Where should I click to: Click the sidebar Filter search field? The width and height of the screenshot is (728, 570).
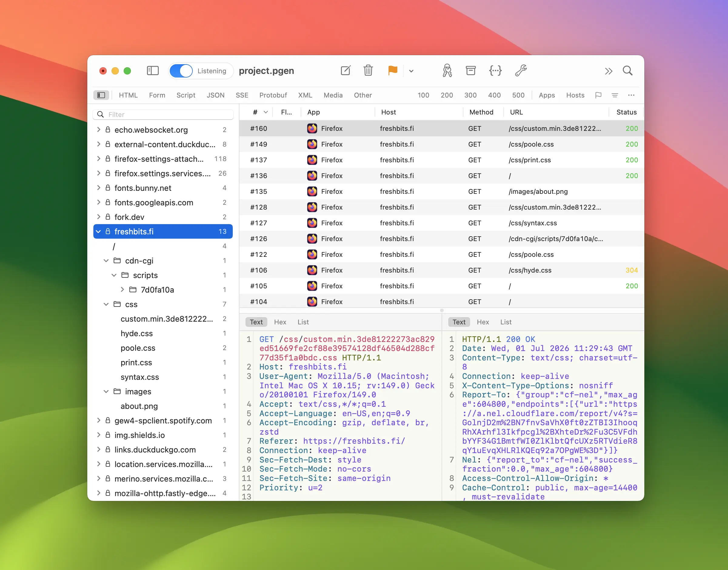pyautogui.click(x=163, y=114)
